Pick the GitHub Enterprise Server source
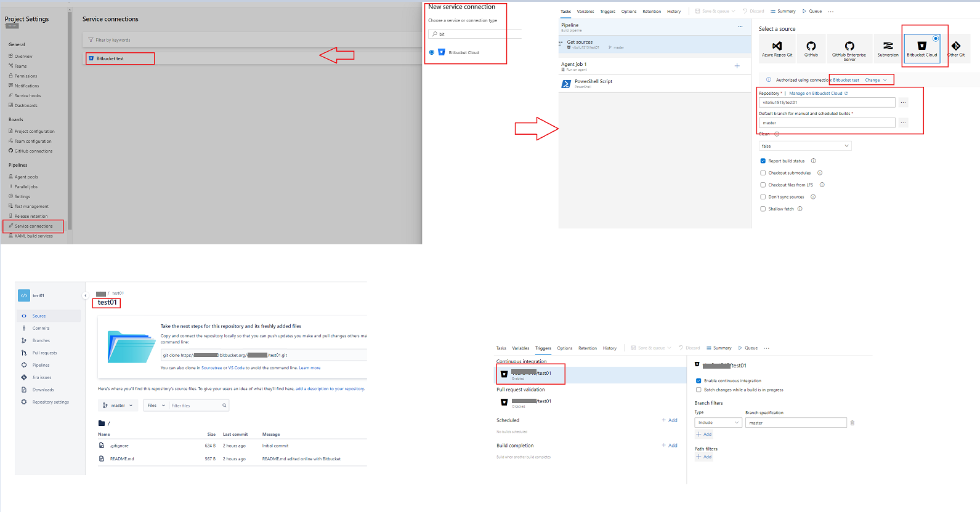 [x=849, y=49]
